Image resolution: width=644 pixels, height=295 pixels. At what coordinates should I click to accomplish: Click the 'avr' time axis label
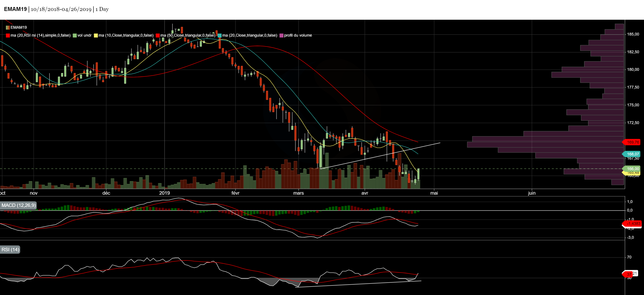click(x=365, y=193)
